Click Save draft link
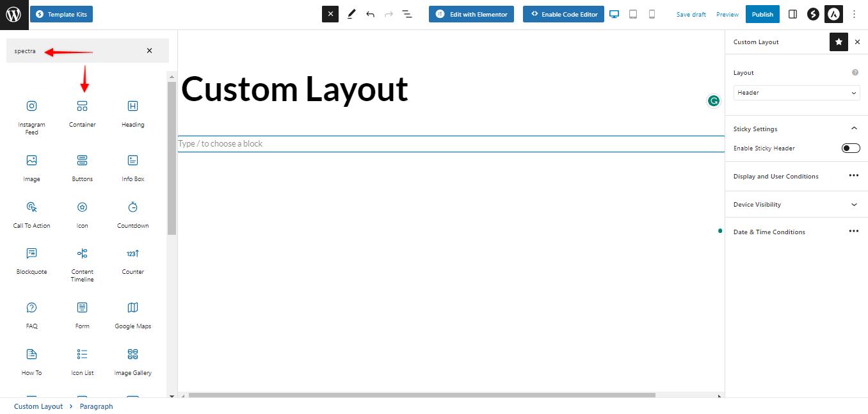The height and width of the screenshot is (414, 868). 691,14
